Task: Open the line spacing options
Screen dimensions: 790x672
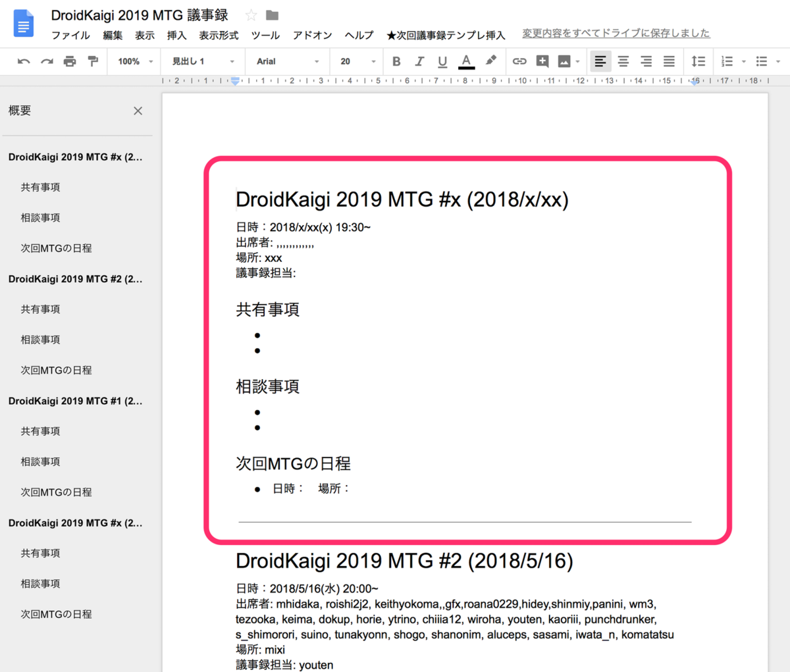Action: click(698, 61)
